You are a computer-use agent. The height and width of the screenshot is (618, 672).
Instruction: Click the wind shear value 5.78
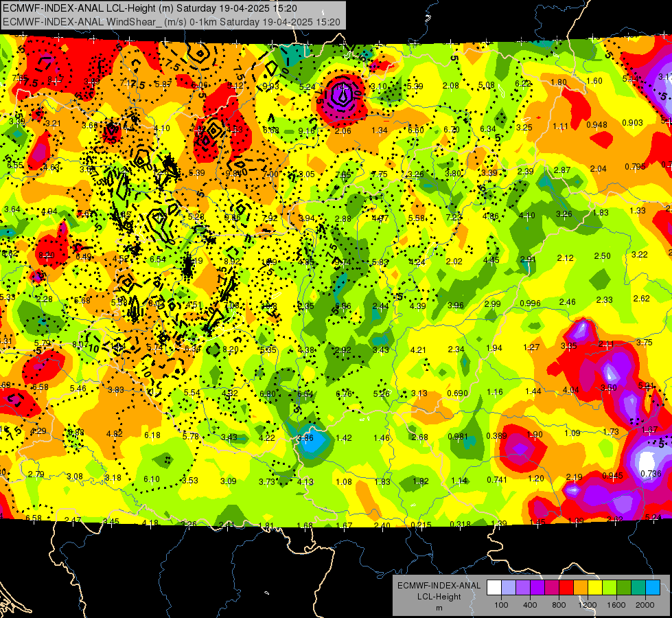191,436
